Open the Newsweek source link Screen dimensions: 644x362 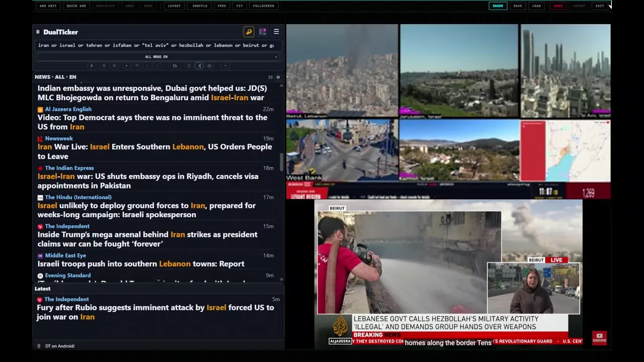[x=59, y=138]
